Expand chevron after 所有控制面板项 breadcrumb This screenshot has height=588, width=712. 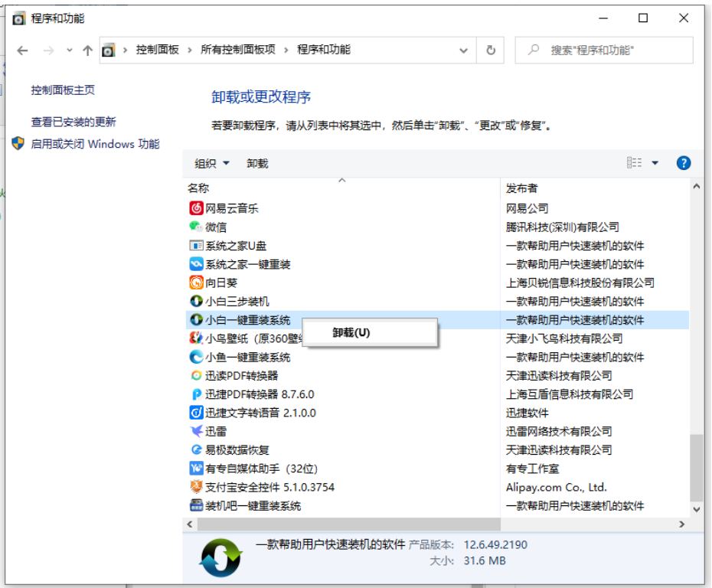(x=286, y=50)
